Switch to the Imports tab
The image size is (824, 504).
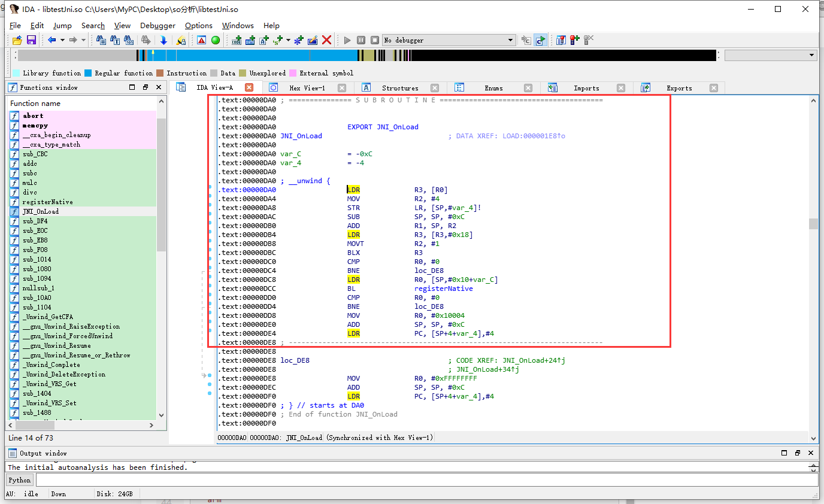[586, 88]
